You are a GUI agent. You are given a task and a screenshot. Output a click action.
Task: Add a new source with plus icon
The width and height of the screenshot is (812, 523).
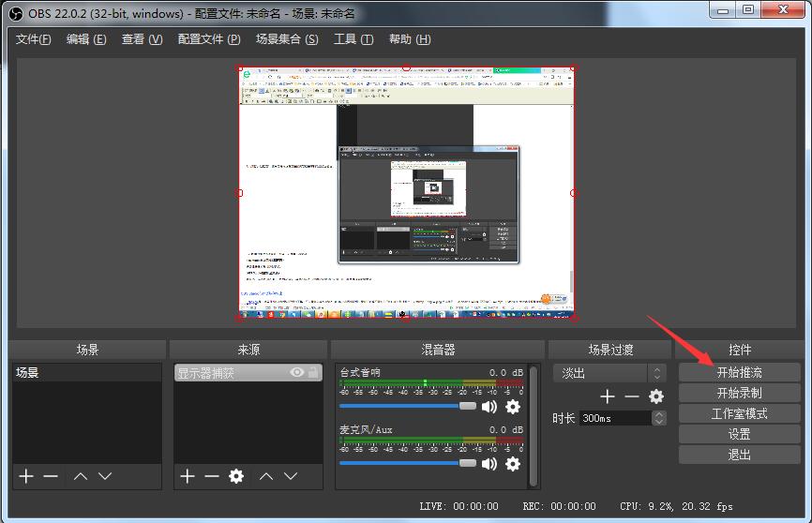(187, 476)
